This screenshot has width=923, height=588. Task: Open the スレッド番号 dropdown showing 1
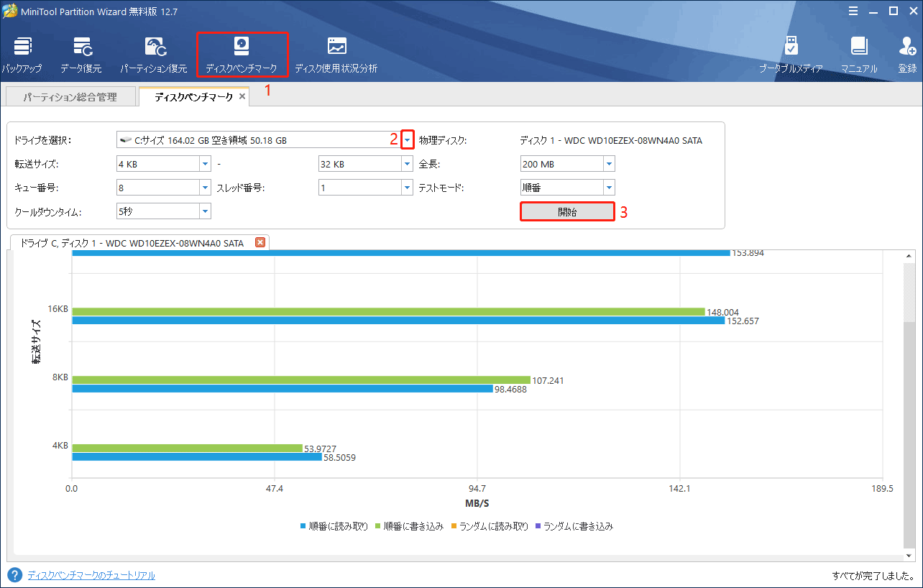[407, 188]
